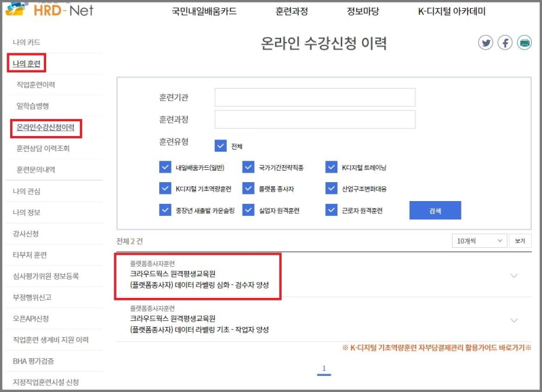Click the Twitter share icon
This screenshot has height=392, width=542.
point(487,42)
